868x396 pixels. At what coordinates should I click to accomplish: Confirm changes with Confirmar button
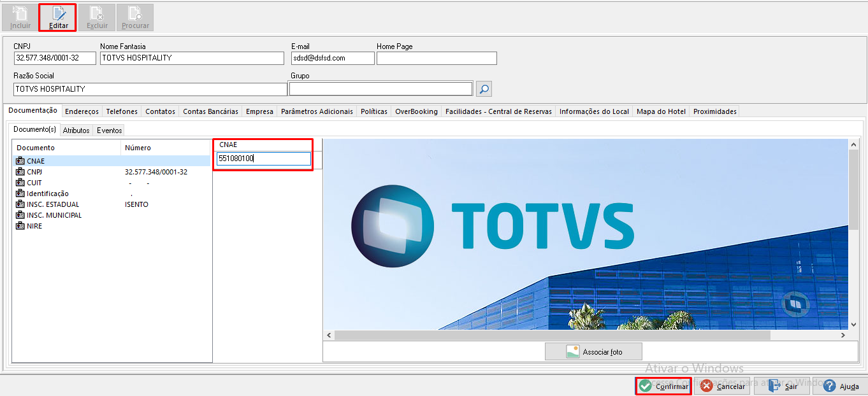(663, 386)
